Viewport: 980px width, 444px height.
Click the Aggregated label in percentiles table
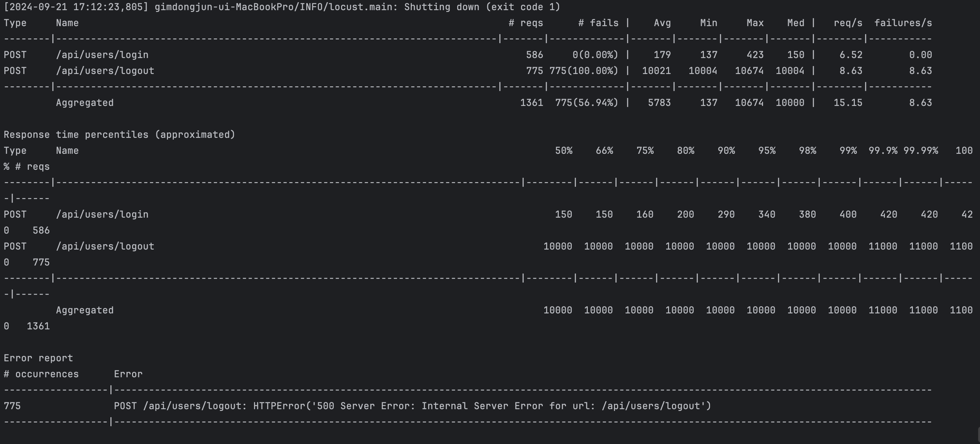85,311
